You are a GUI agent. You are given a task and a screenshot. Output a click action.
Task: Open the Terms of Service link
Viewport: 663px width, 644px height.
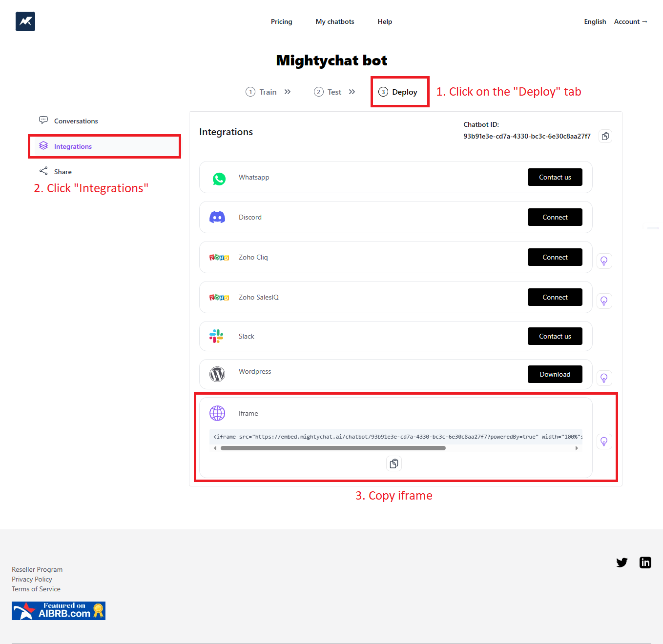click(36, 589)
